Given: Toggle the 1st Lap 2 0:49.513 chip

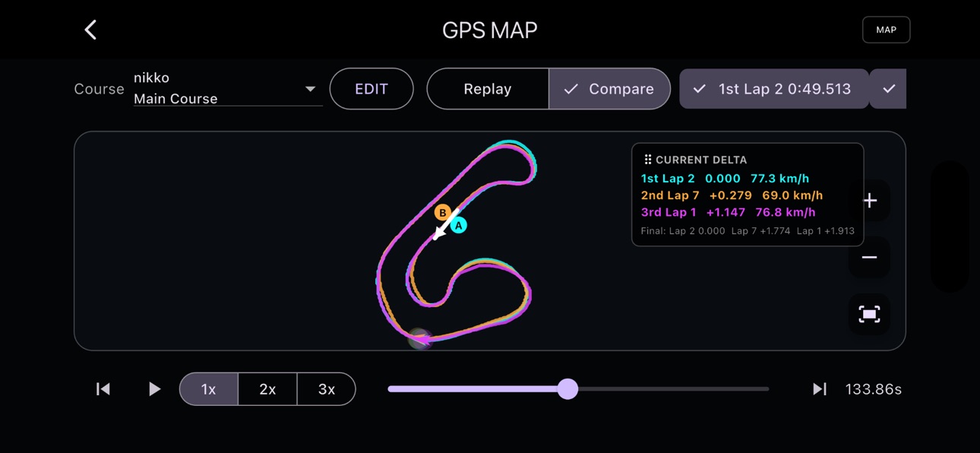Looking at the screenshot, I should (774, 89).
